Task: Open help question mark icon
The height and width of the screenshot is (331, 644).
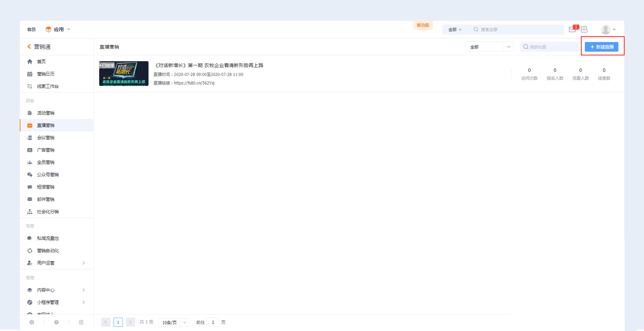Action: pyautogui.click(x=56, y=322)
